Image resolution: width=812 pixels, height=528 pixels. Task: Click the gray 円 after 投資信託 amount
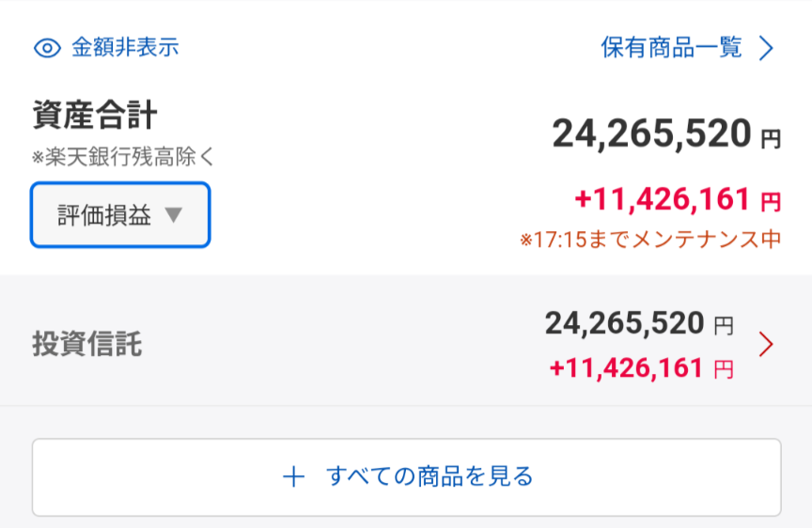click(723, 327)
